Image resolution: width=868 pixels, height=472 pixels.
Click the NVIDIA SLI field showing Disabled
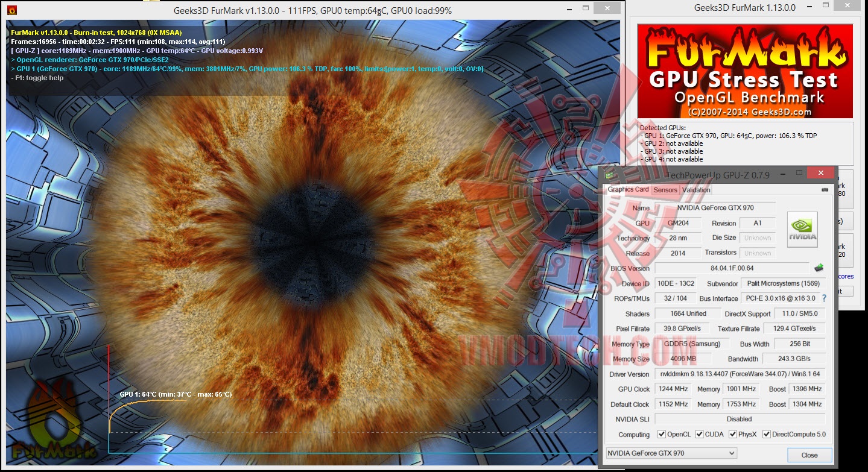pos(740,419)
